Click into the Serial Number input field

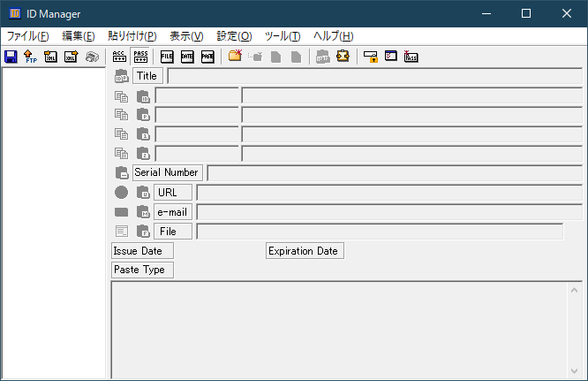(395, 172)
